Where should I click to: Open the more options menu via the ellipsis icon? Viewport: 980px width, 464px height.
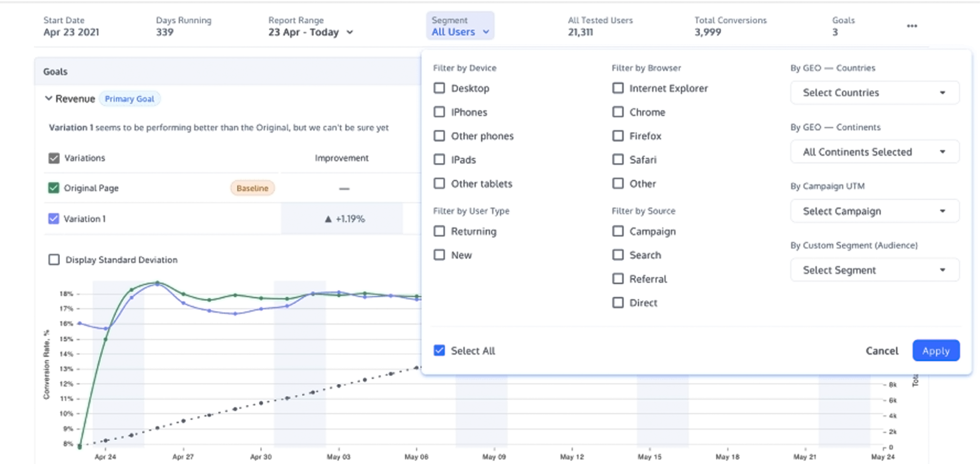912,26
